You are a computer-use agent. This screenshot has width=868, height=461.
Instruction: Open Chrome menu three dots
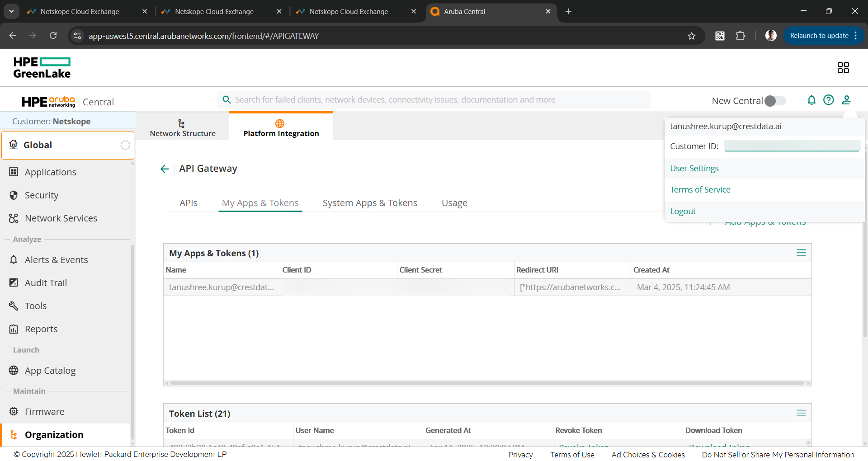point(856,36)
